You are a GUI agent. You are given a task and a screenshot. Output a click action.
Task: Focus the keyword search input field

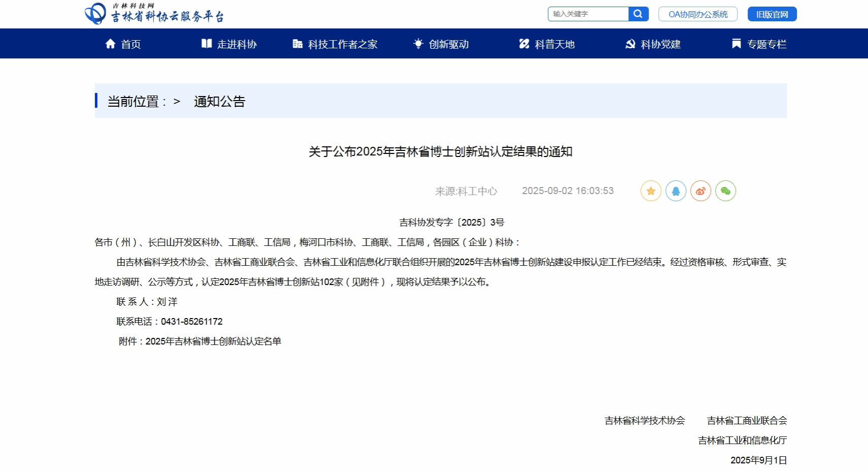[588, 14]
